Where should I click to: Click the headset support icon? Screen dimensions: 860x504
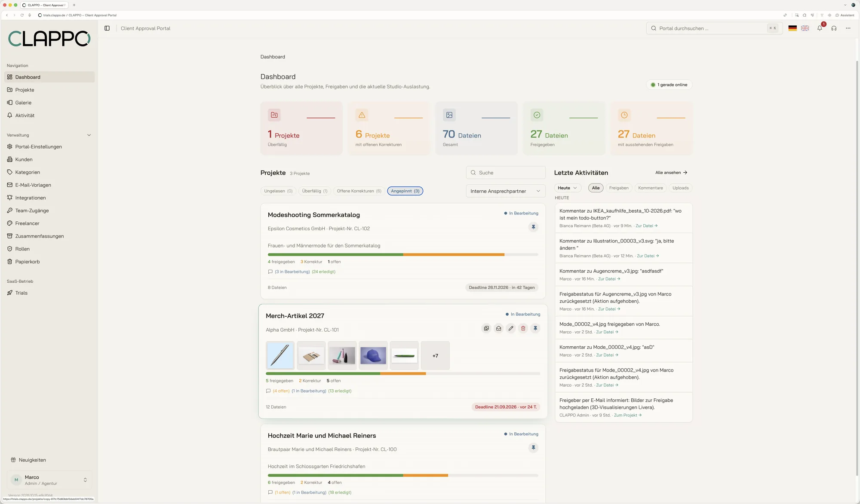tap(834, 28)
